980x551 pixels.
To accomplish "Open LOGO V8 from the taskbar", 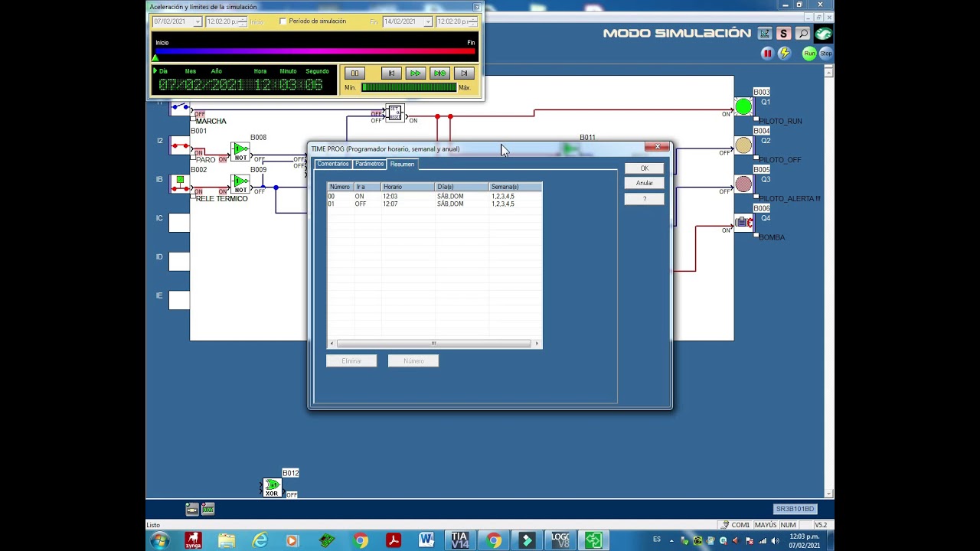I will 560,541.
